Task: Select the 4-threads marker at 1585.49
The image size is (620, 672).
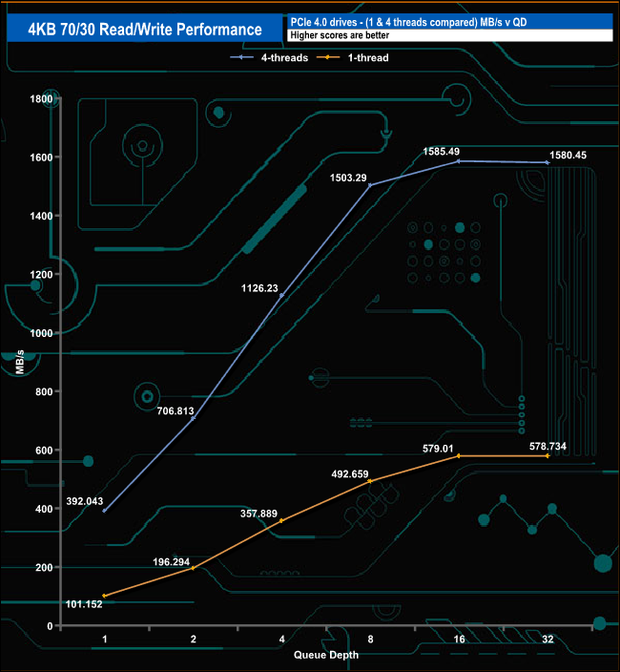Action: pos(459,161)
